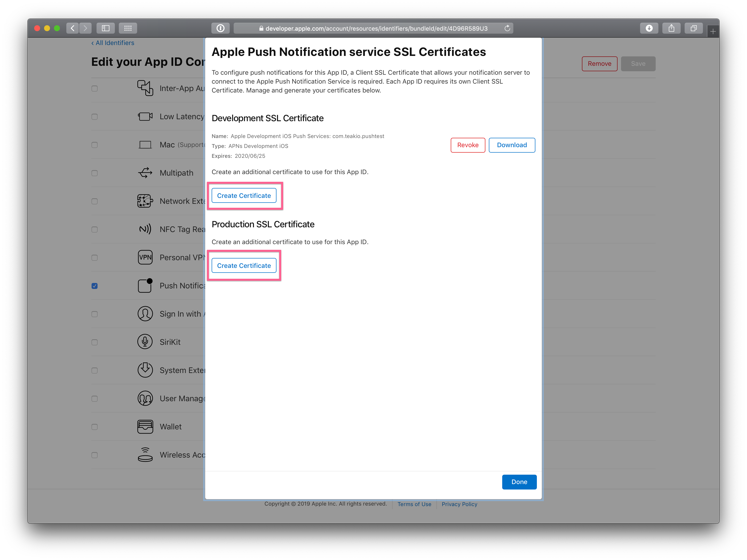Click the Wallet capability label

click(x=171, y=427)
